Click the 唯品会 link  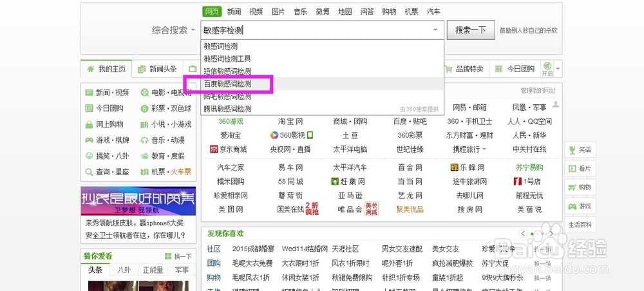pyautogui.click(x=350, y=209)
